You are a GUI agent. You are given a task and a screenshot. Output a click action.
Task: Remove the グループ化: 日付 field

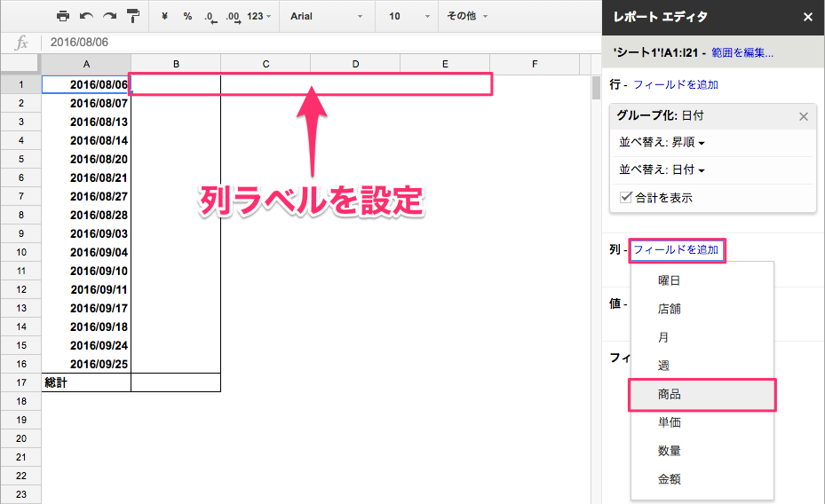804,116
